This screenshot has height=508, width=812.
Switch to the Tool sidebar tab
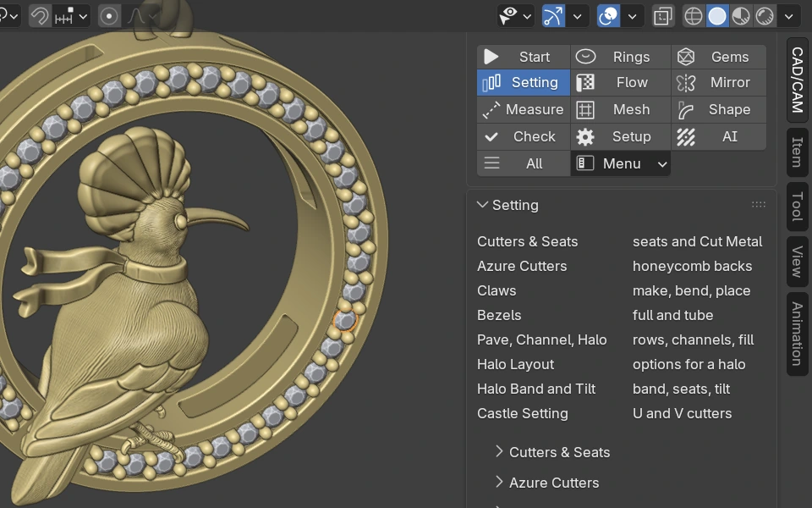(798, 207)
